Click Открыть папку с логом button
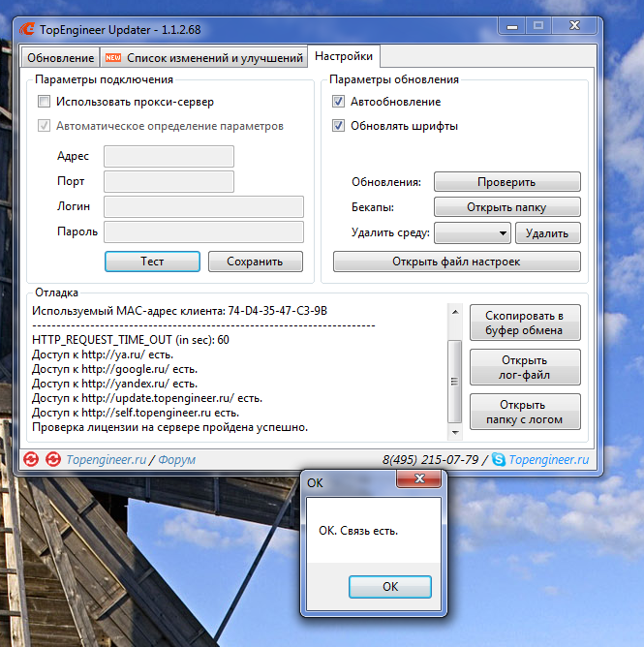 [x=525, y=412]
